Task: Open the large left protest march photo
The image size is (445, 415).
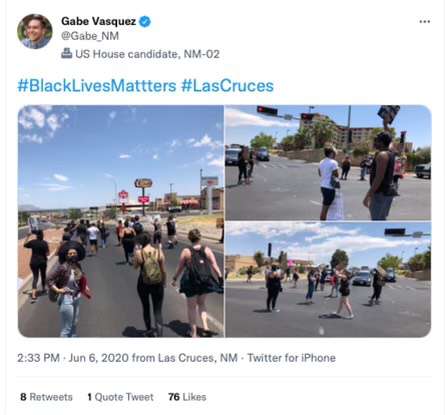Action: pyautogui.click(x=121, y=221)
